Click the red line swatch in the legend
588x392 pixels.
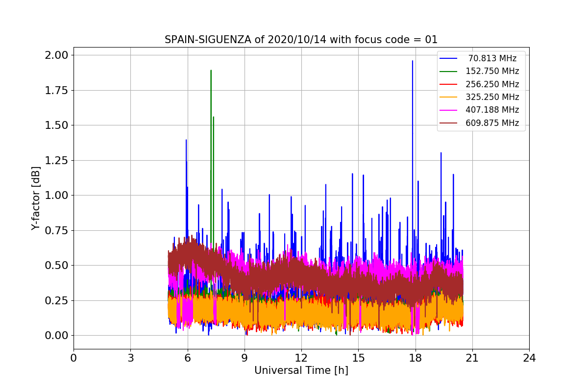[449, 84]
